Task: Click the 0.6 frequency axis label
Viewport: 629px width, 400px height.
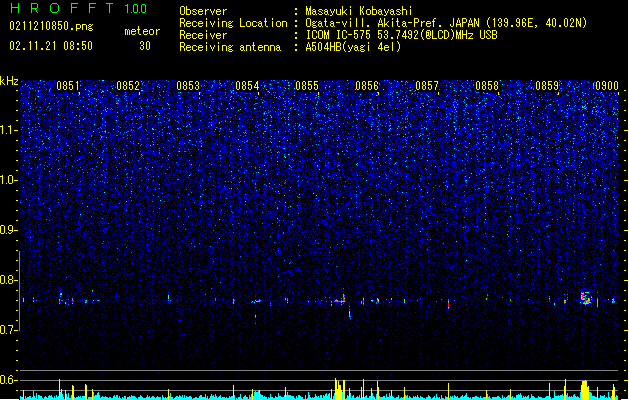Action: click(x=9, y=380)
